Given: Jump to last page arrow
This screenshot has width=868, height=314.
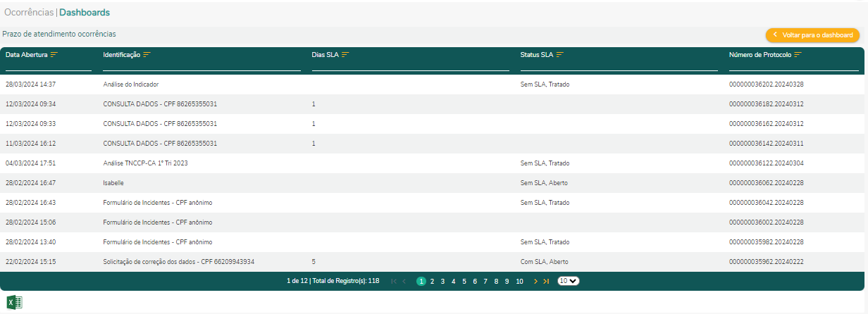Looking at the screenshot, I should [546, 281].
